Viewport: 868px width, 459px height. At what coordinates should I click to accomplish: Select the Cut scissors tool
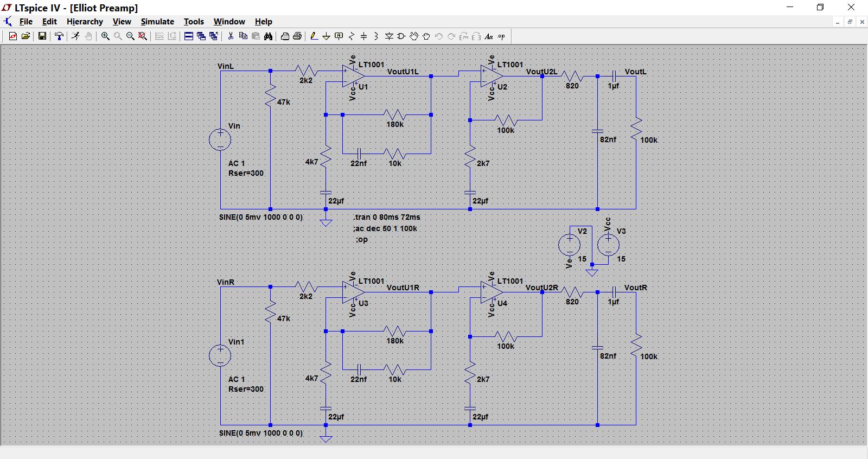point(231,36)
